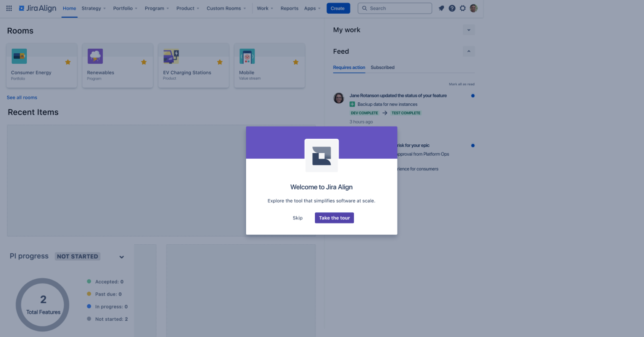
Task: Click the DEV COMPLETE status label
Action: tap(364, 113)
